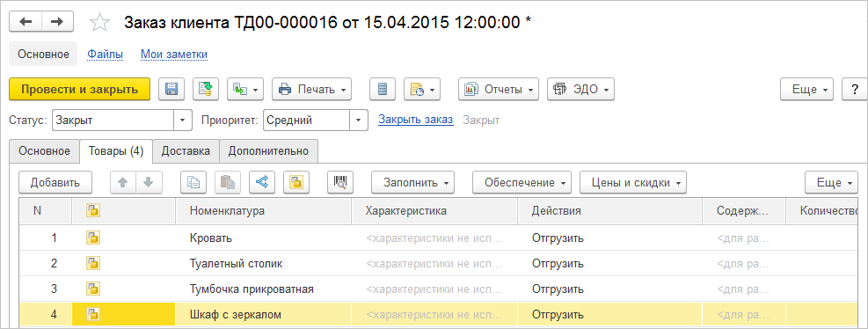Open the Файлы link
The width and height of the screenshot is (868, 329).
tap(106, 55)
